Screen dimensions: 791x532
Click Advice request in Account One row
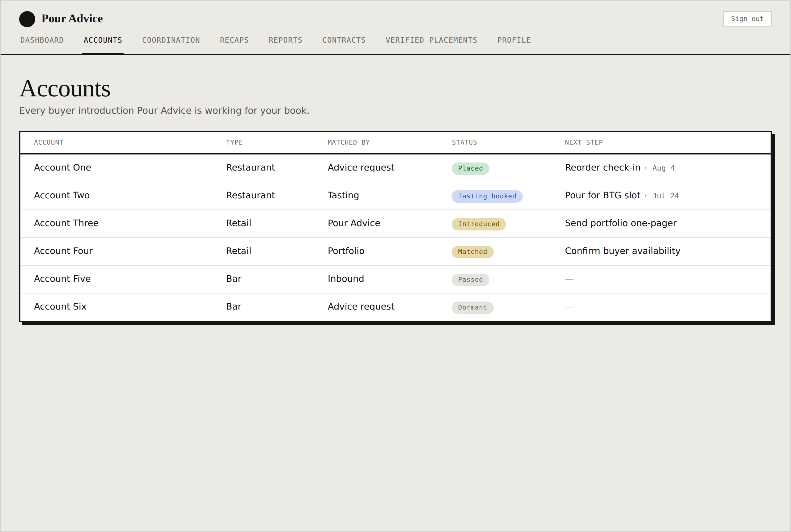(361, 168)
